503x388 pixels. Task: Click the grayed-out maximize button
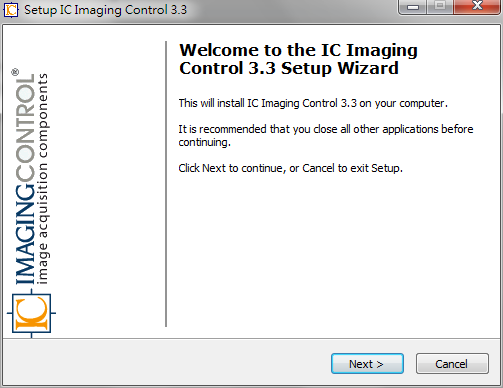440,7
